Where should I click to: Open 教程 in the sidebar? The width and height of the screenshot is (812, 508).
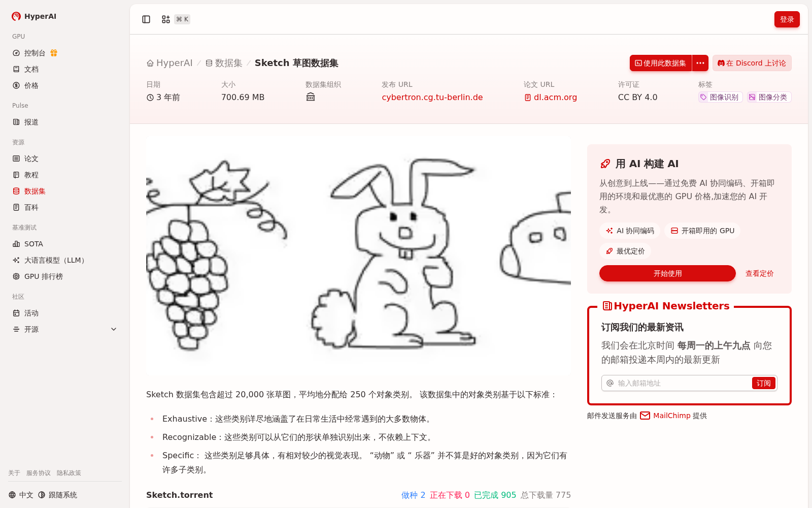pyautogui.click(x=65, y=175)
